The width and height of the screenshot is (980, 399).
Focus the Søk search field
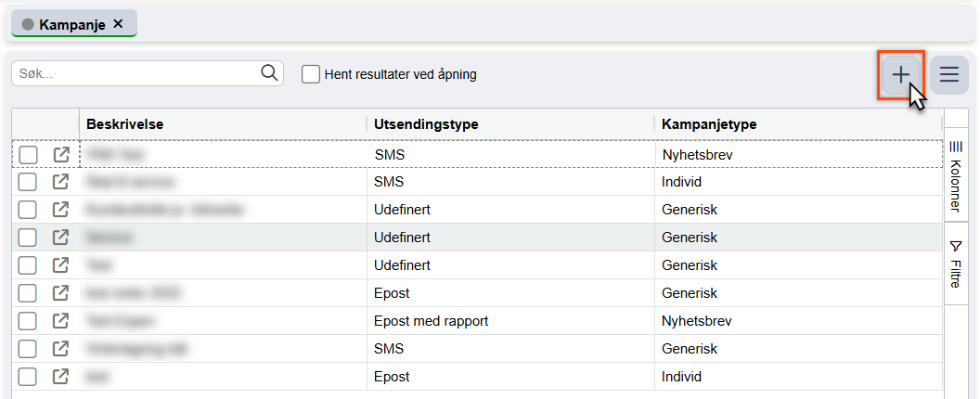point(135,73)
